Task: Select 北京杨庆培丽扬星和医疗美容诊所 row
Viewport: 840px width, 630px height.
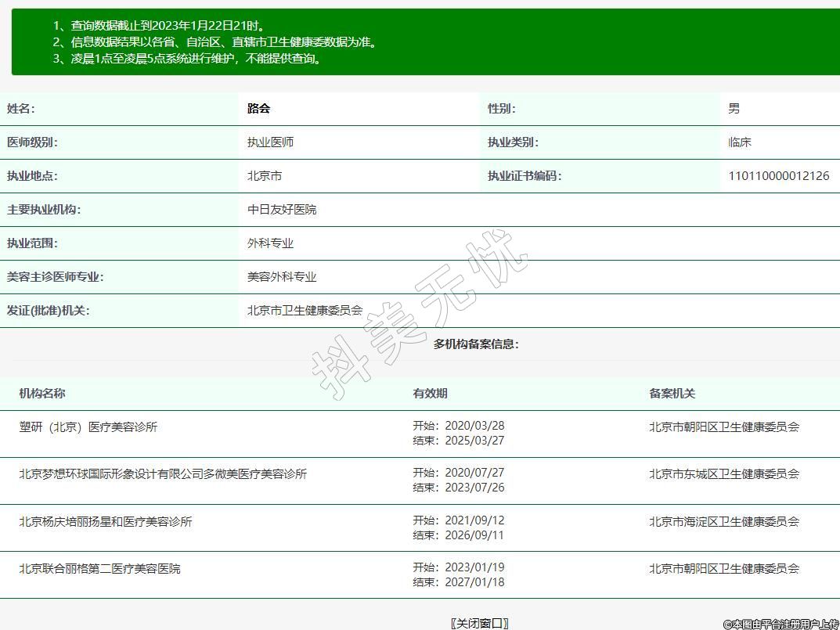Action: coord(106,522)
